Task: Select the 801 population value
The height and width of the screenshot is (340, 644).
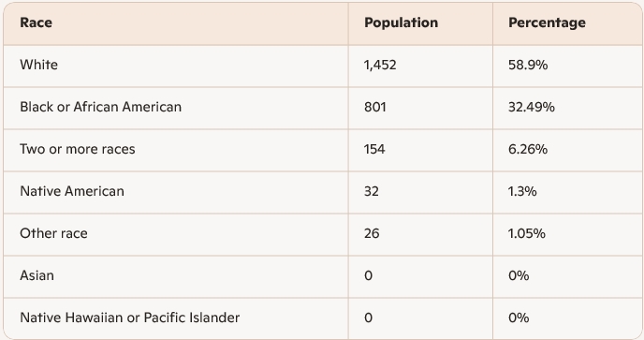Action: pyautogui.click(x=375, y=108)
